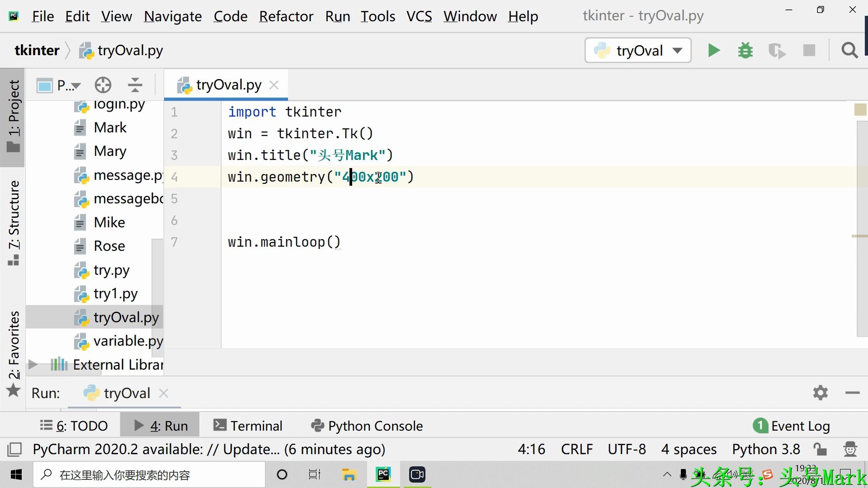This screenshot has height=488, width=868.
Task: Expand the External Libraries tree node
Action: coord(33,365)
